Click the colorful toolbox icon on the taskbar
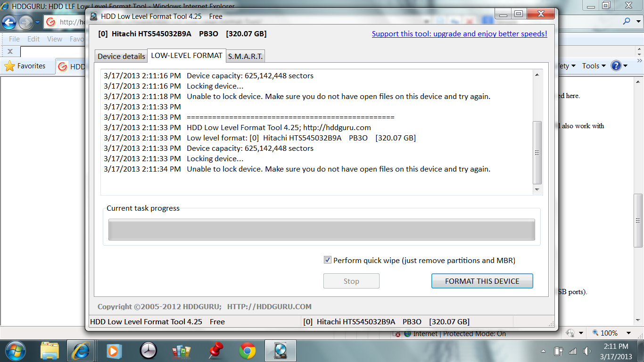This screenshot has width=644, height=362. click(x=181, y=351)
